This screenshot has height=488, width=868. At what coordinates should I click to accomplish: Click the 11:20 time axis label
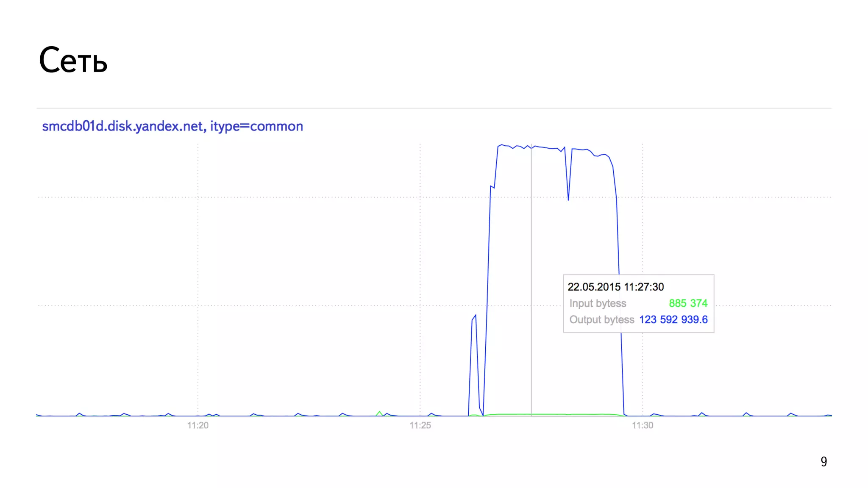pos(198,425)
